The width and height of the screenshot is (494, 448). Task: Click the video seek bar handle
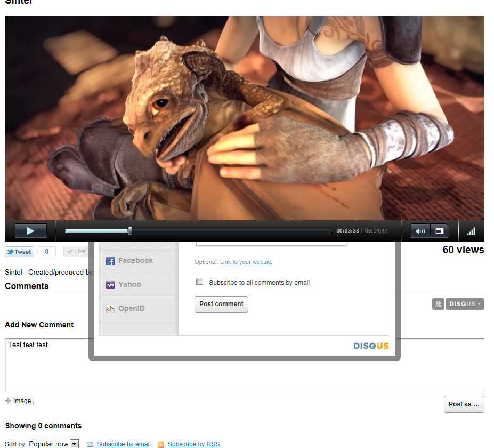130,231
